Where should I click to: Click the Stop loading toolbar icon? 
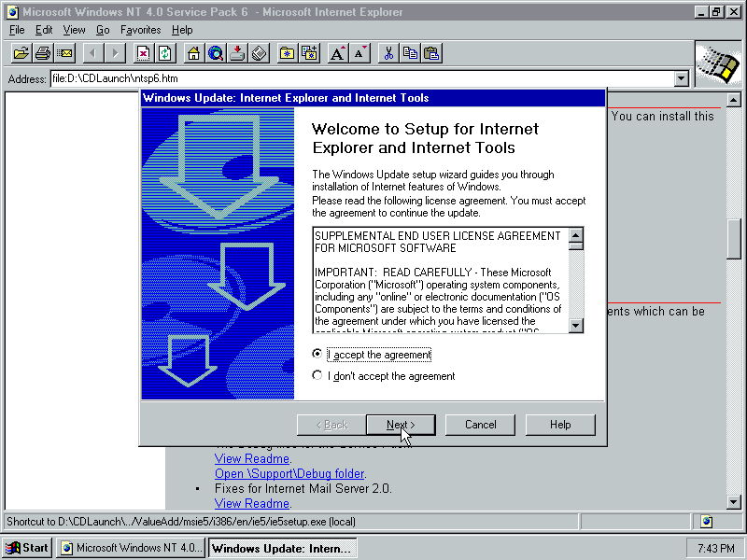click(x=144, y=53)
